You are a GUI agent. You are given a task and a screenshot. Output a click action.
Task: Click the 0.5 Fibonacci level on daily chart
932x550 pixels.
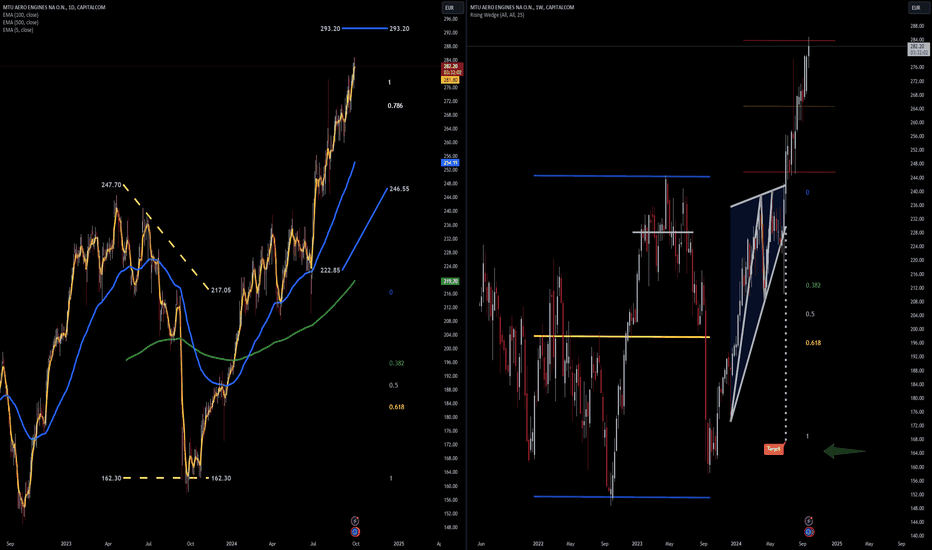point(393,385)
